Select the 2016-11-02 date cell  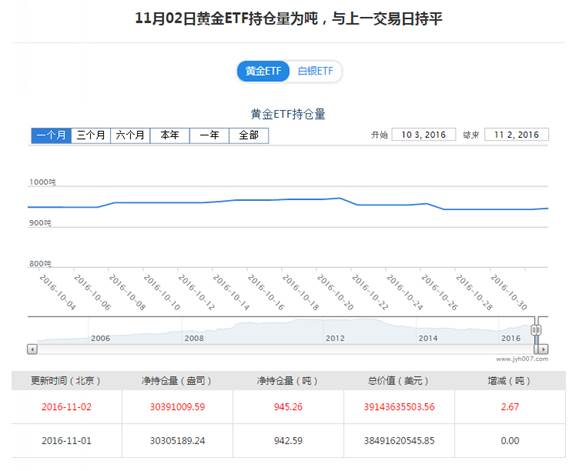click(66, 407)
